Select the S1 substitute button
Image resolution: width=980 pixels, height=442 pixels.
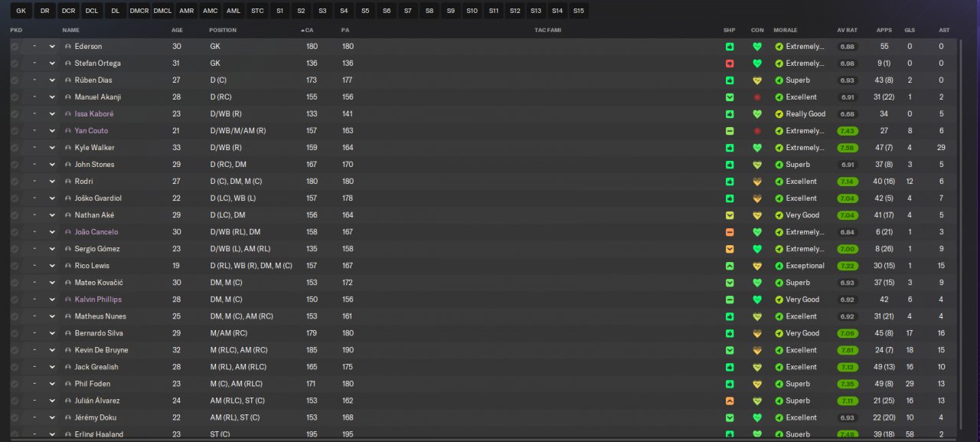(x=279, y=11)
